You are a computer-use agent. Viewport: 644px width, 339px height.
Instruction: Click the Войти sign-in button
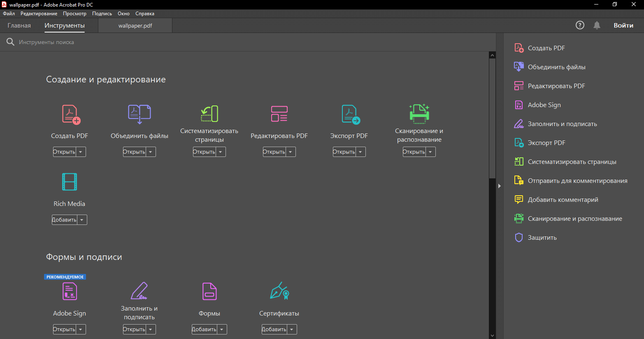[x=623, y=25]
